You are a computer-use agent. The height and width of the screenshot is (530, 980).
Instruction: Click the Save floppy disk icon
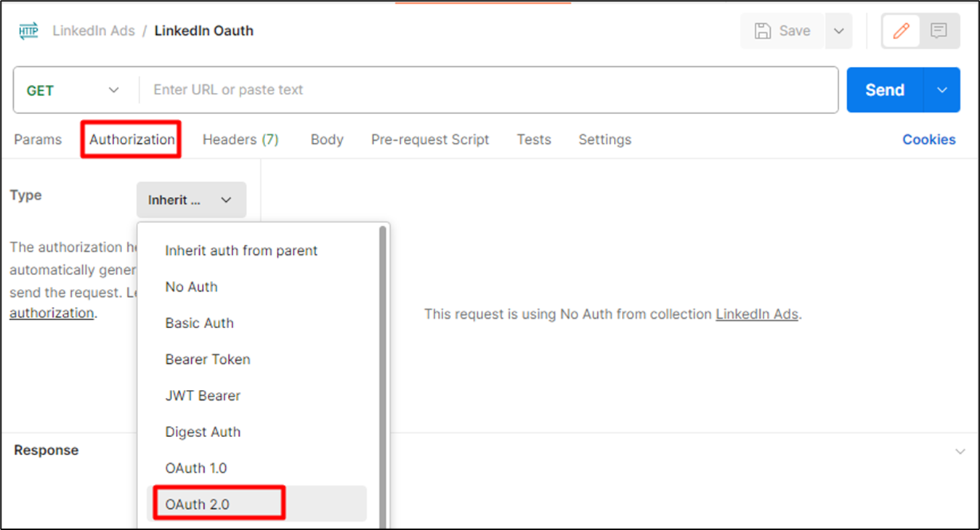point(763,31)
